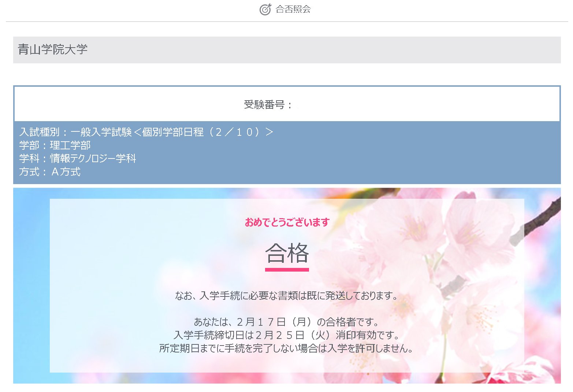Click the 入試種別 一般入学試験 line
Image resolution: width=573 pixels, height=392 pixels.
[x=146, y=132]
